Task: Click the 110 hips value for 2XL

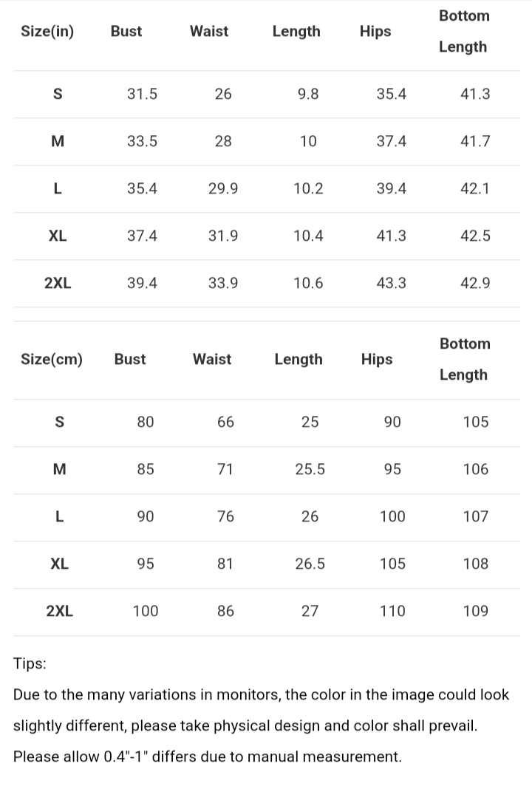Action: (392, 611)
